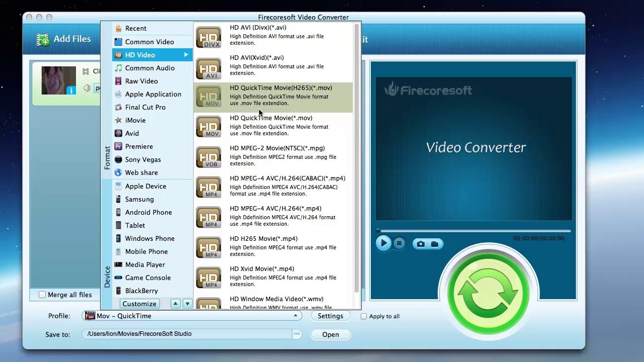Click the format list scrollbar
This screenshot has height=362, width=644.
pyautogui.click(x=357, y=158)
